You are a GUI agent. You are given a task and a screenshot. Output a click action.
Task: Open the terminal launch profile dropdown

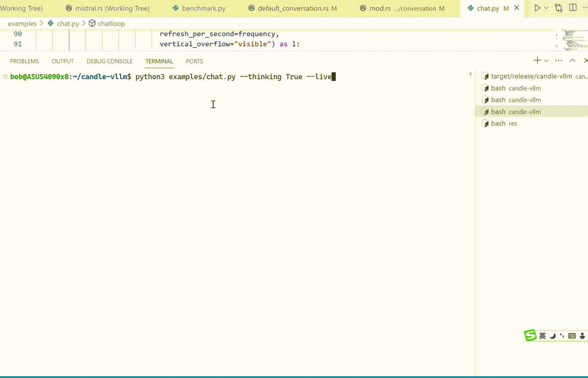pos(546,61)
